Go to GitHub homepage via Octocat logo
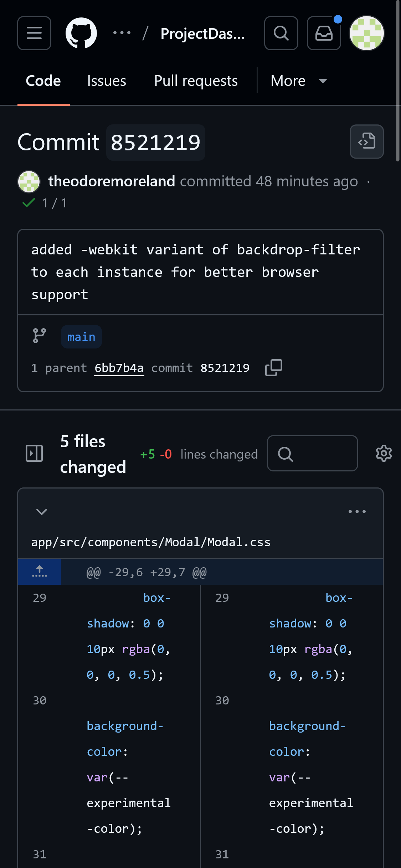 [x=81, y=33]
